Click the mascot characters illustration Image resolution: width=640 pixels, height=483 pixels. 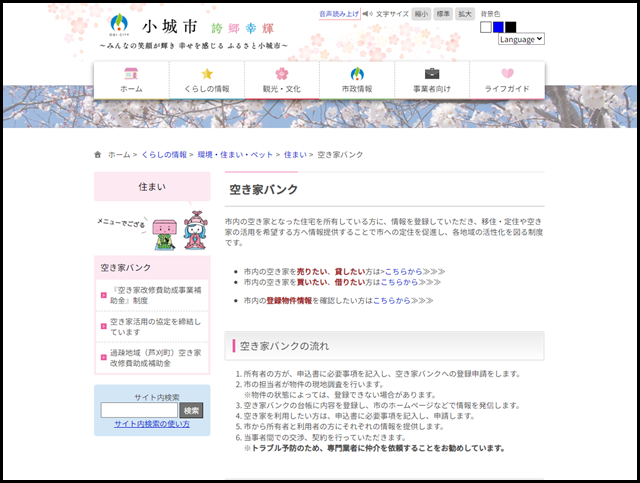[180, 231]
